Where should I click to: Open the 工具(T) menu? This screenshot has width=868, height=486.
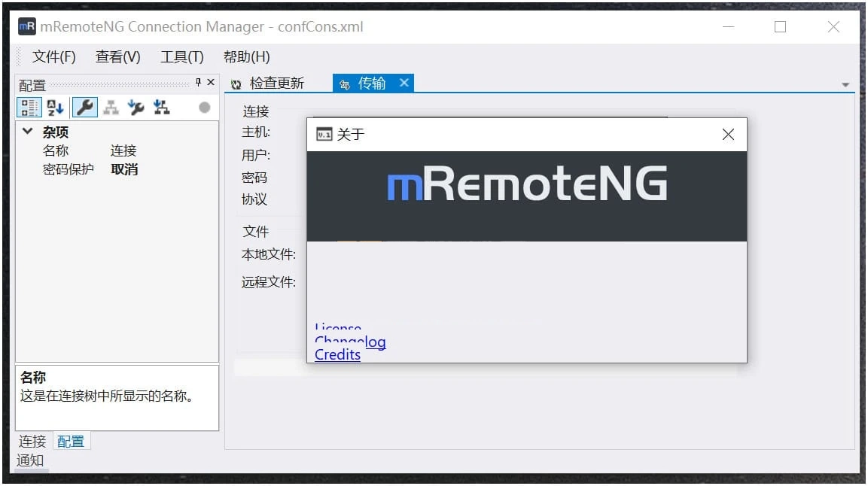point(181,56)
